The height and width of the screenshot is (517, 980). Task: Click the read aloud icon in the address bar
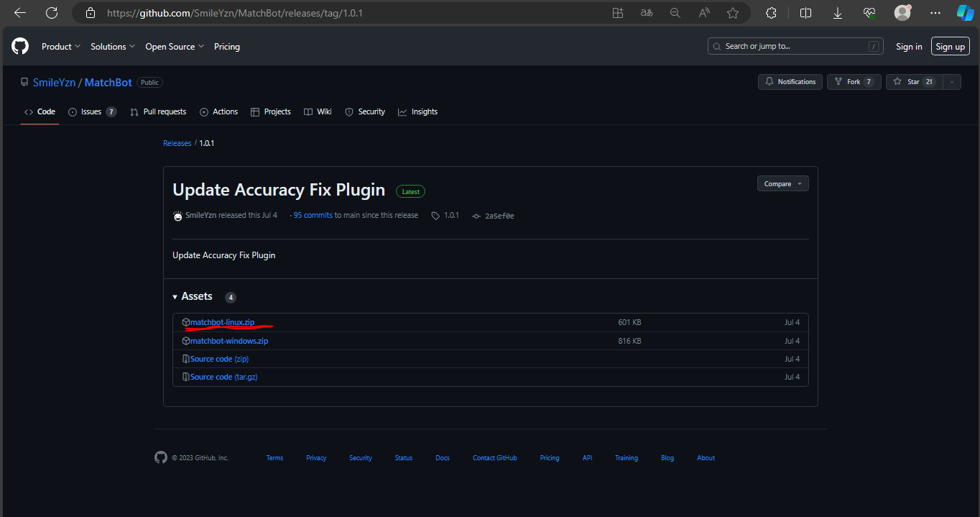704,13
